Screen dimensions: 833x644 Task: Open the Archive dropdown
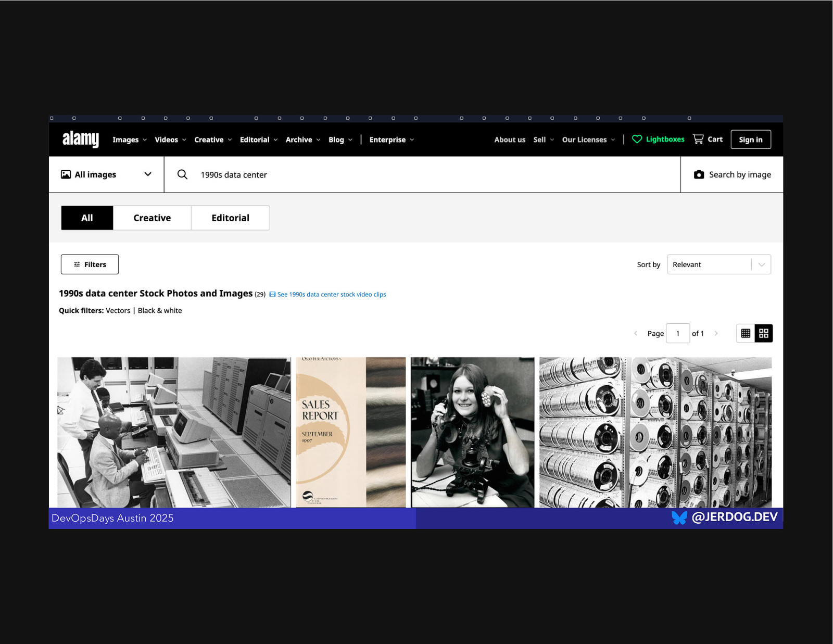click(x=303, y=140)
